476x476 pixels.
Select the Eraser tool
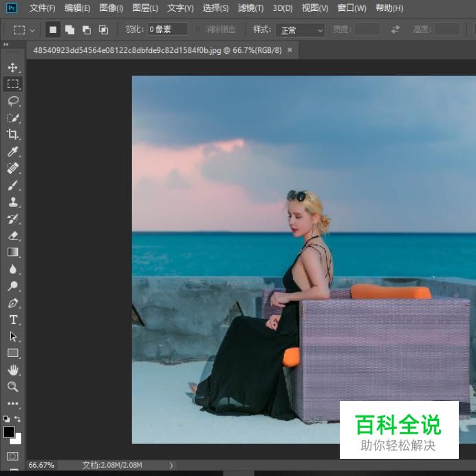(12, 236)
